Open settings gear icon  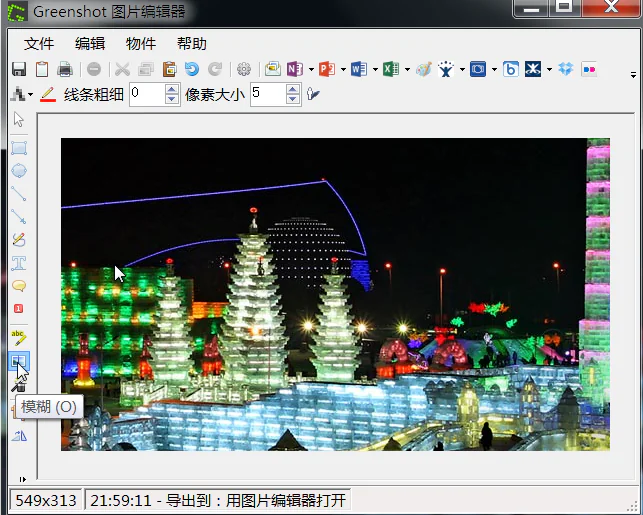244,69
